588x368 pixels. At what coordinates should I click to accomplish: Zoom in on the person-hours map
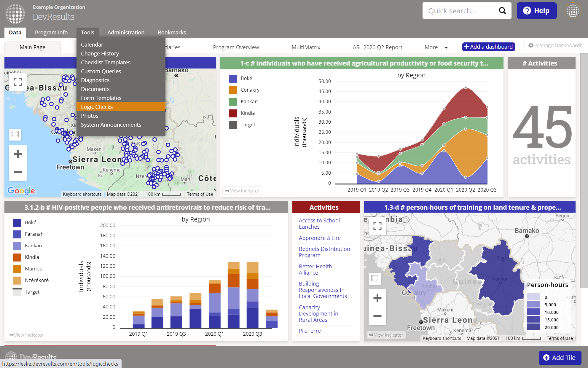[x=377, y=298]
